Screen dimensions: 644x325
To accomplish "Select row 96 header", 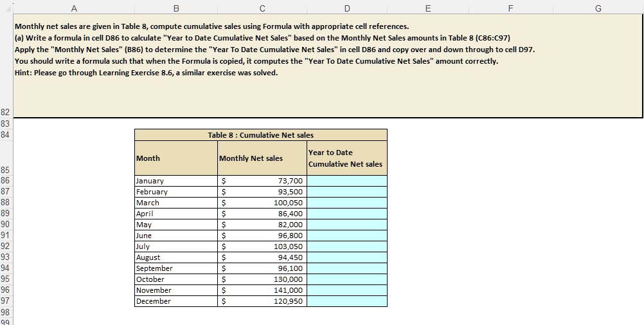I will tap(6, 290).
